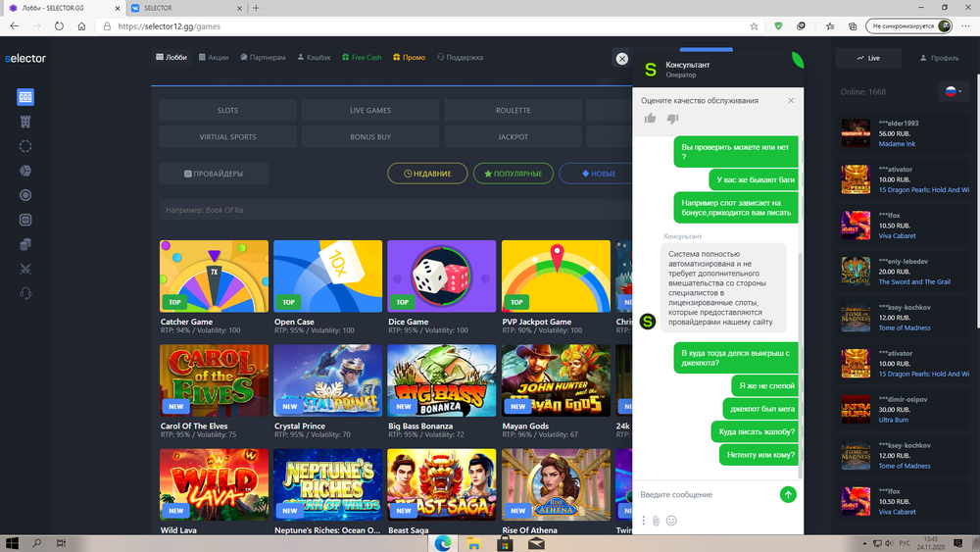Open chat options three-dot menu
The image size is (980, 552).
pyautogui.click(x=643, y=520)
